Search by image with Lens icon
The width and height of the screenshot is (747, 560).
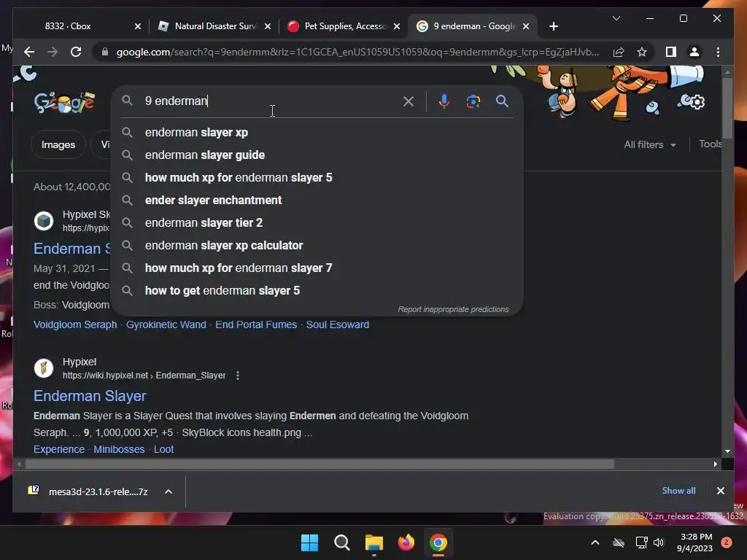click(x=473, y=101)
